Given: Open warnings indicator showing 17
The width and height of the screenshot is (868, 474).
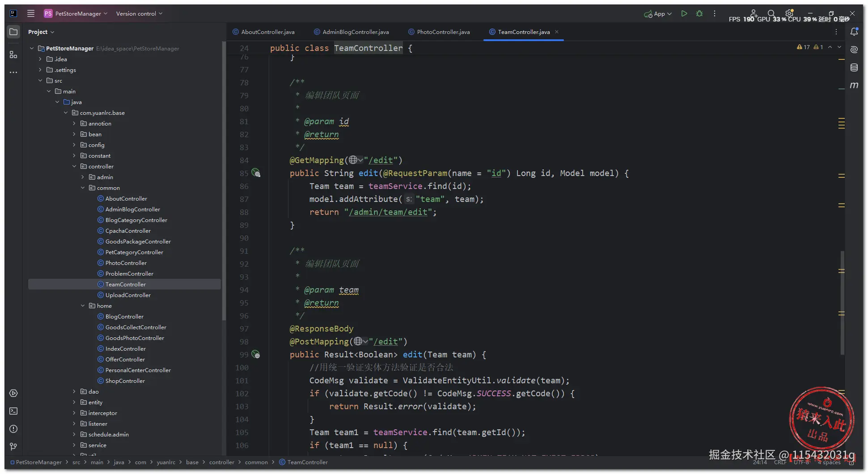Looking at the screenshot, I should tap(803, 47).
